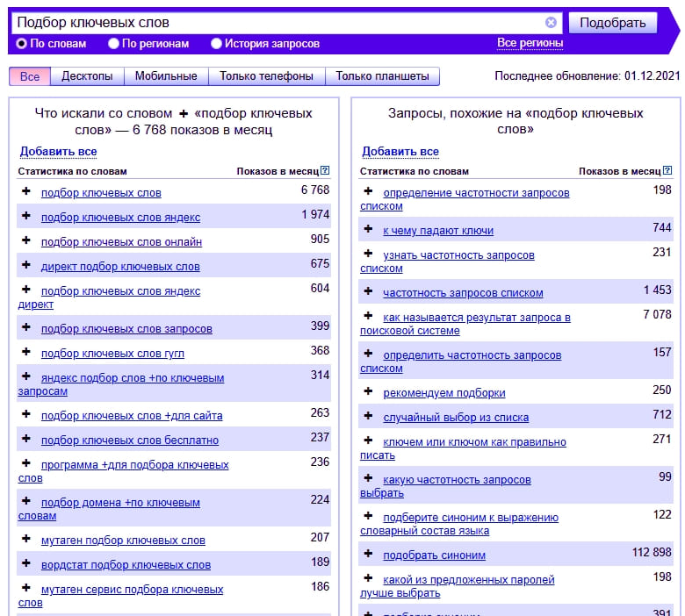Image resolution: width=685 pixels, height=616 pixels.
Task: Open the 'яндекс подбор слов +по ключевым запросам' link
Action: pos(121,384)
